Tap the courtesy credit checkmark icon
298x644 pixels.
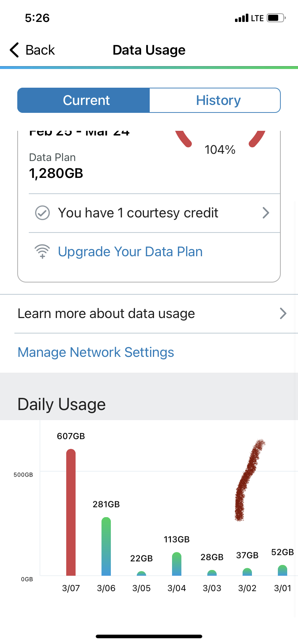42,213
